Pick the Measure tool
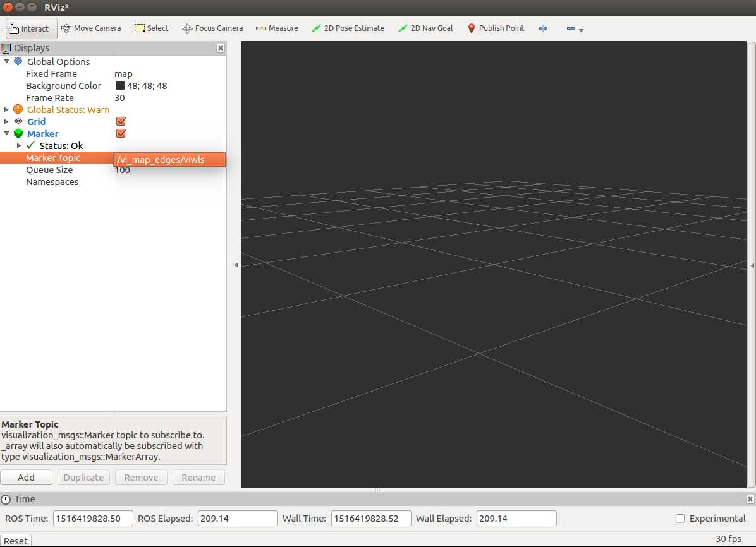This screenshot has height=547, width=756. (x=277, y=28)
